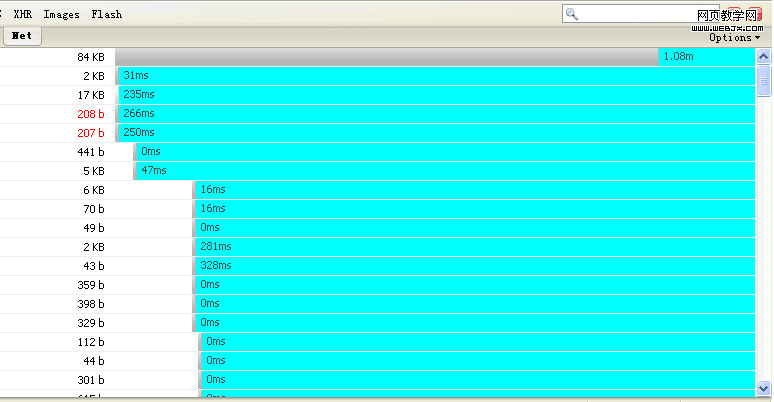Screen dimensions: 774x402
Task: Filter requests by XHR
Action: (23, 15)
